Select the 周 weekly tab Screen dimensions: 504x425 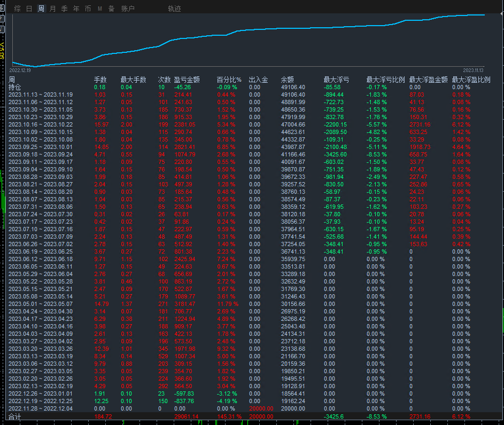41,9
